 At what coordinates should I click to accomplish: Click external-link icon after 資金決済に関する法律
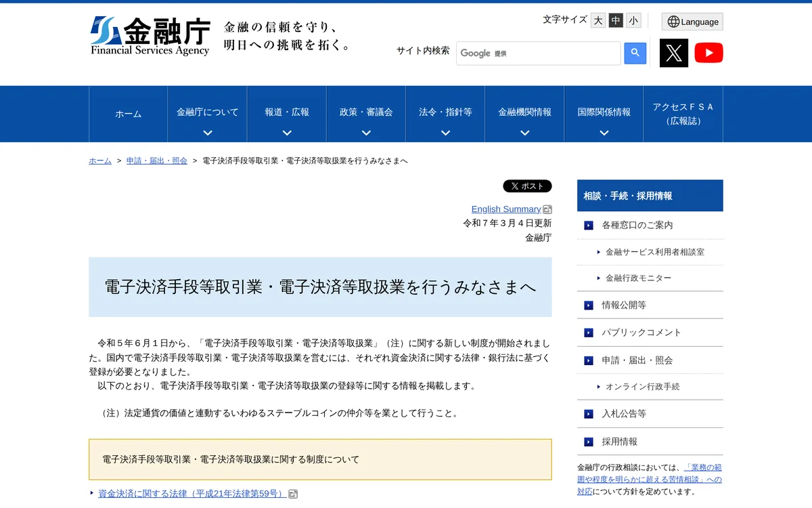pyautogui.click(x=293, y=494)
